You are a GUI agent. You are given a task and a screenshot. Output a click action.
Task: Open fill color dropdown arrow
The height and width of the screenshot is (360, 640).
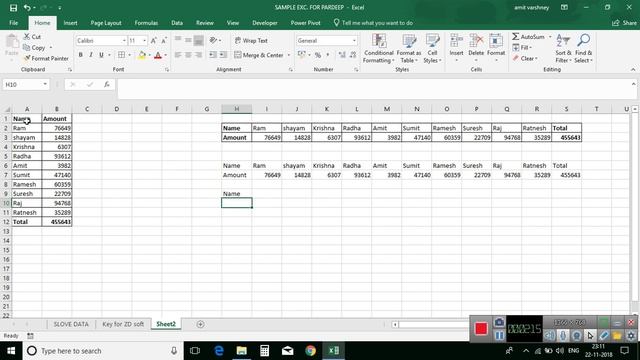tap(149, 55)
